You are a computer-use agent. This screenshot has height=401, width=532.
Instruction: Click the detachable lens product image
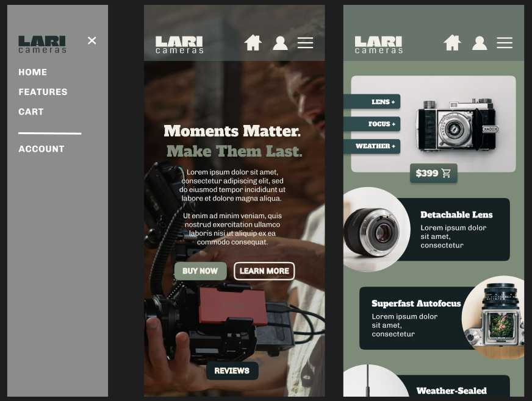373,230
